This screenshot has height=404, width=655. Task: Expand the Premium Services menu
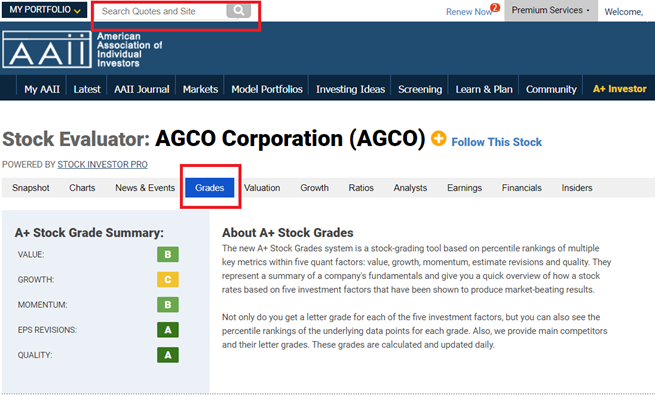coord(551,10)
